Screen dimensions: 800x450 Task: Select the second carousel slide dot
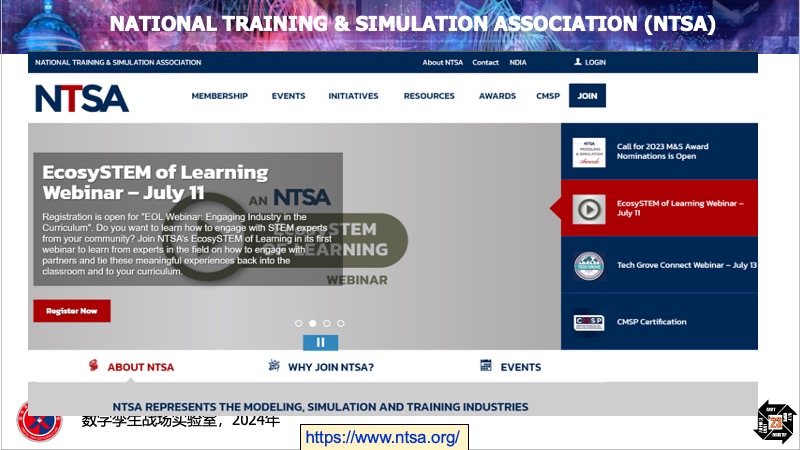tap(313, 323)
